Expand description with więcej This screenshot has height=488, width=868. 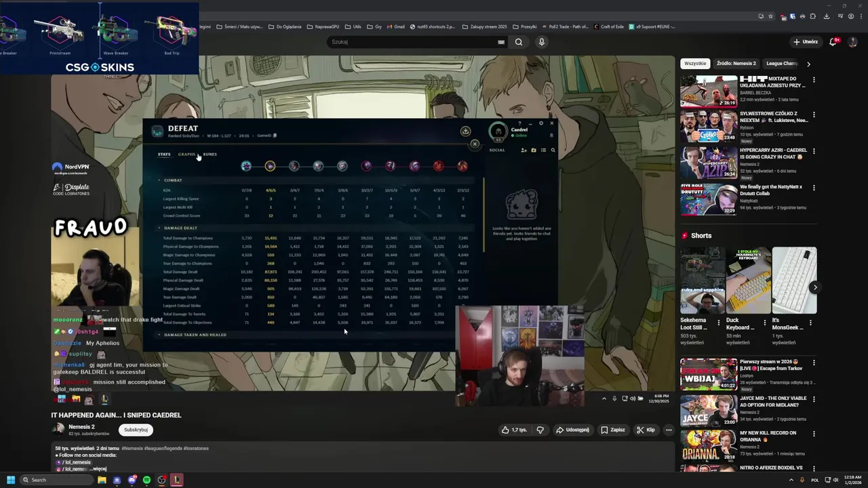click(100, 468)
